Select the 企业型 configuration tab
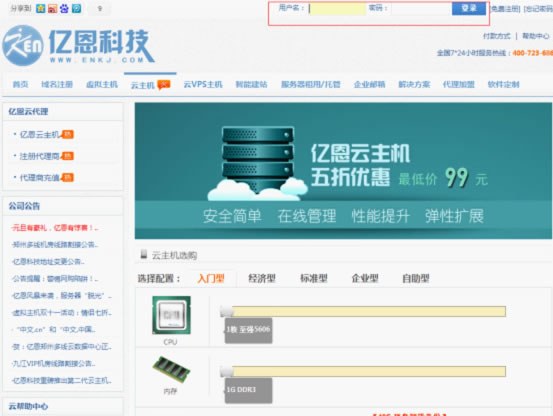Image resolution: width=553 pixels, height=416 pixels. coord(365,279)
